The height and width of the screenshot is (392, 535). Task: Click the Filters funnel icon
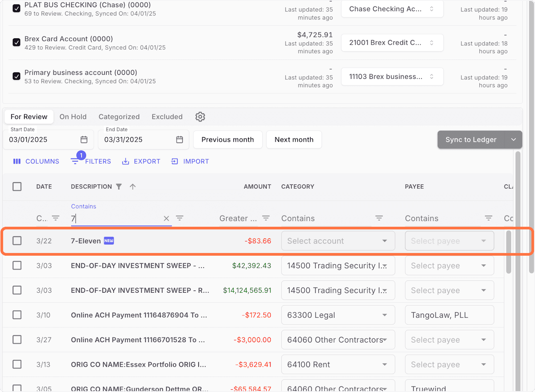click(x=75, y=161)
